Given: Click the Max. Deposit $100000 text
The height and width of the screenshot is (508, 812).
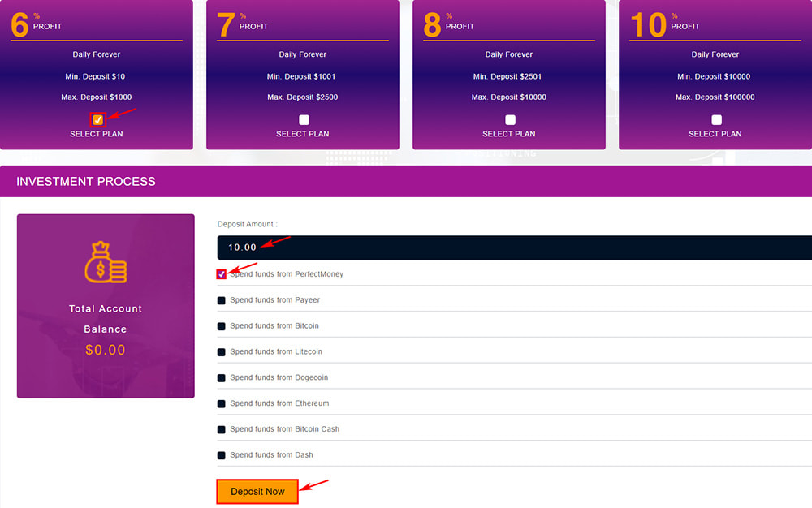Looking at the screenshot, I should (x=715, y=97).
